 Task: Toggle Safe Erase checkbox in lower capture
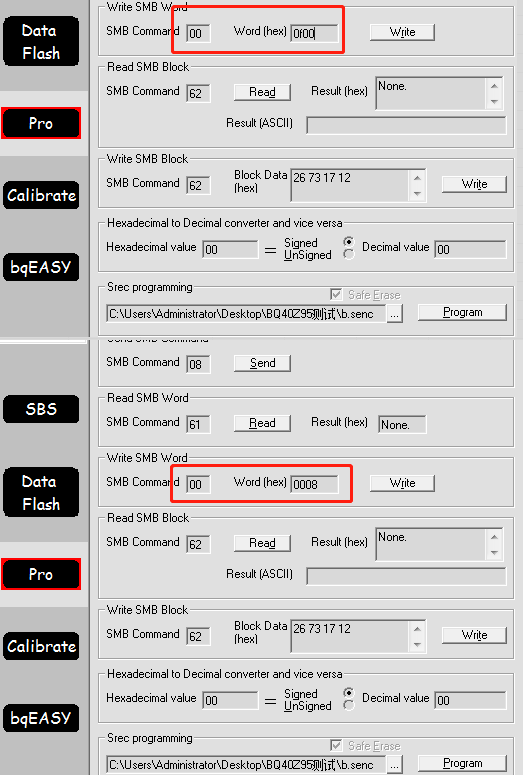[x=336, y=745]
